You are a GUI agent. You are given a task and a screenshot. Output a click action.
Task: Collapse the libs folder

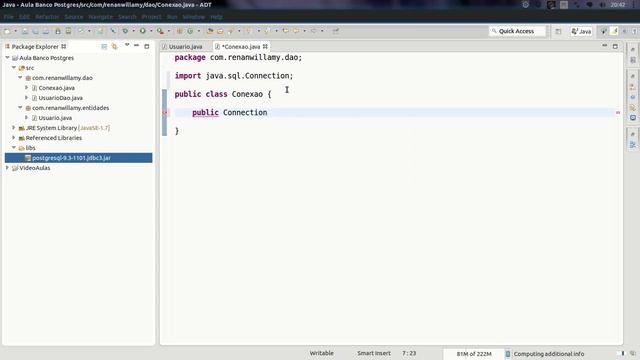pos(14,147)
